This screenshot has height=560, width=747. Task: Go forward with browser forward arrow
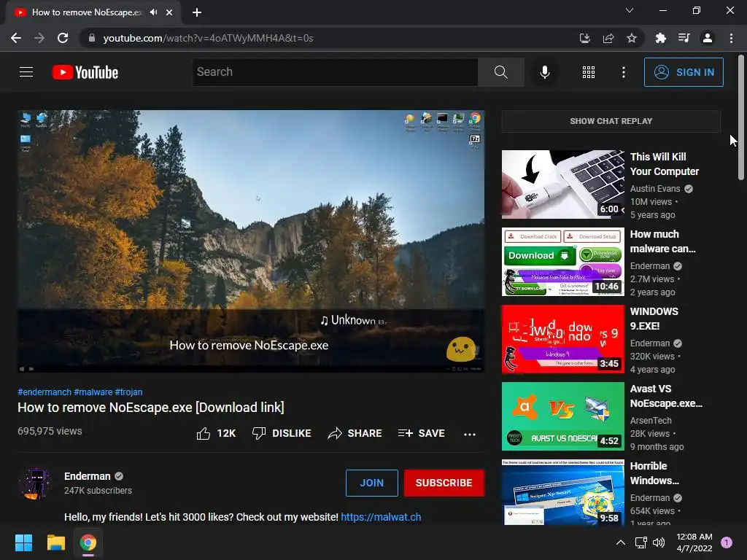39,38
